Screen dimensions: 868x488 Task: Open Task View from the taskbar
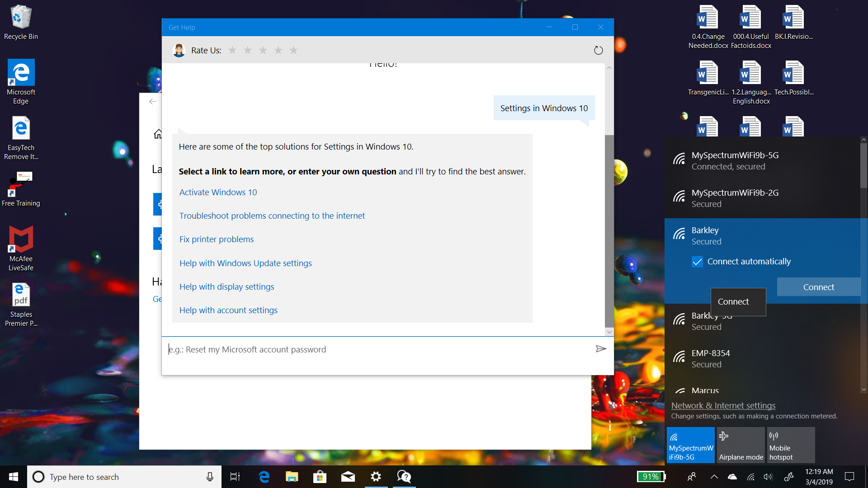[235, 477]
